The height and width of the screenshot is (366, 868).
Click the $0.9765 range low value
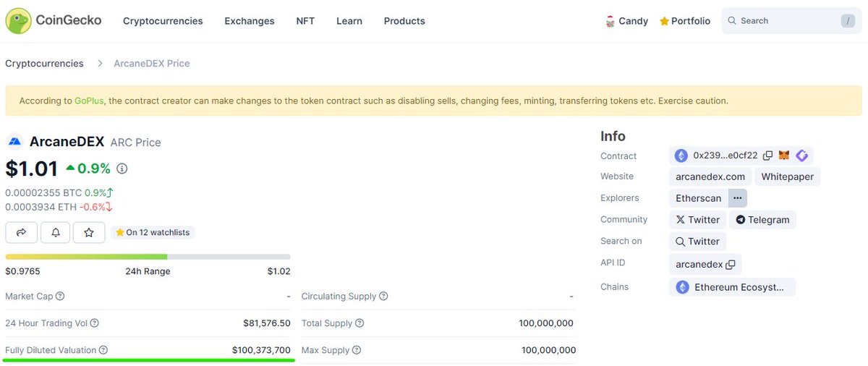[22, 271]
